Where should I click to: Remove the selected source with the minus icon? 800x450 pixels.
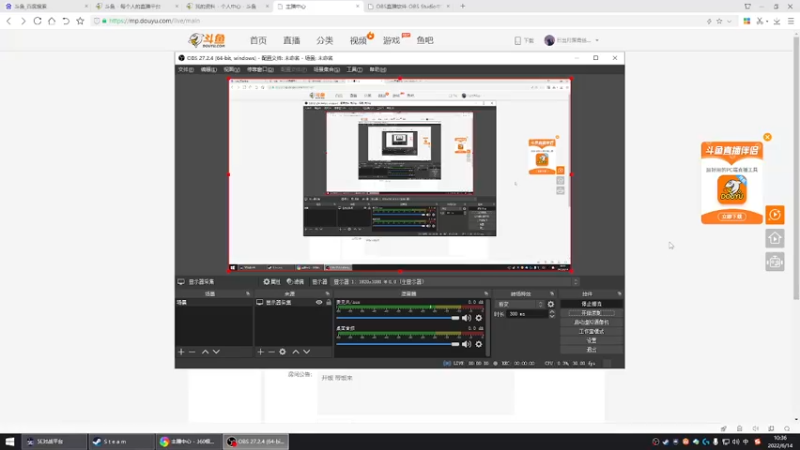pyautogui.click(x=271, y=352)
